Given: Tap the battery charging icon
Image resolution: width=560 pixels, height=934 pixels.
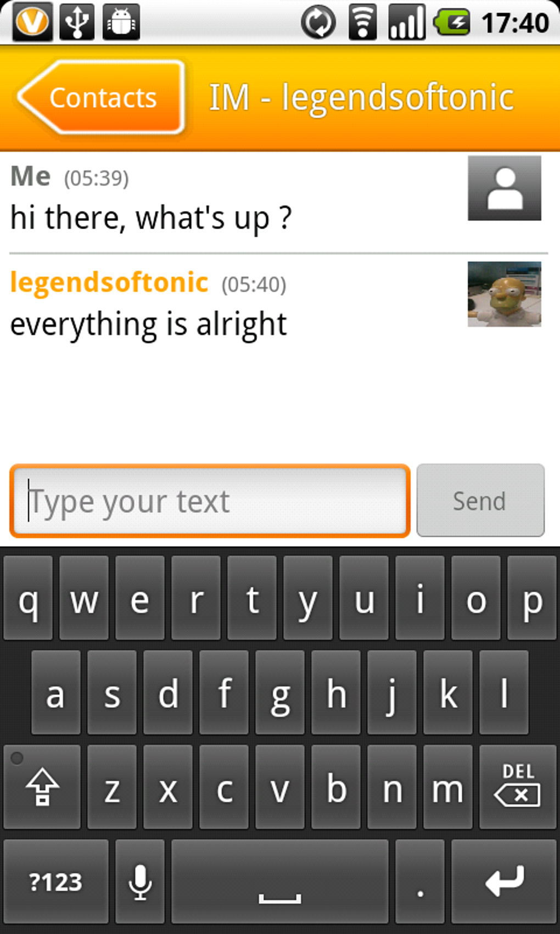Looking at the screenshot, I should pos(451,23).
